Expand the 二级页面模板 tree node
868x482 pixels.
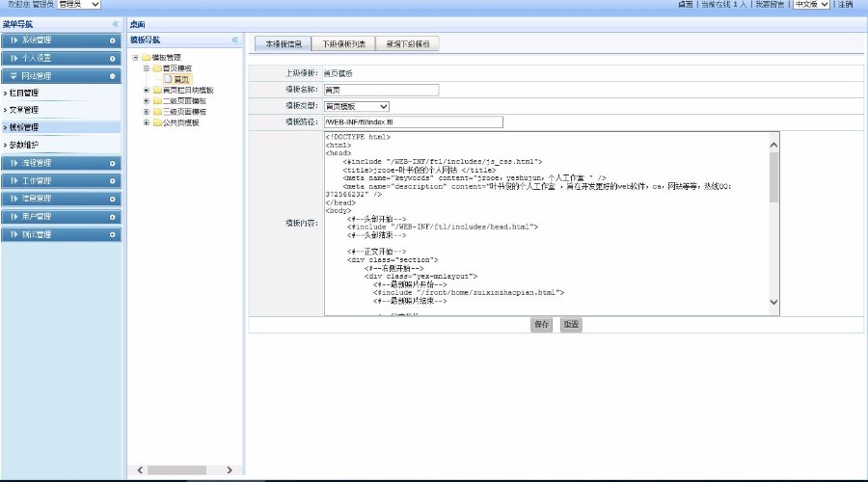[x=147, y=101]
